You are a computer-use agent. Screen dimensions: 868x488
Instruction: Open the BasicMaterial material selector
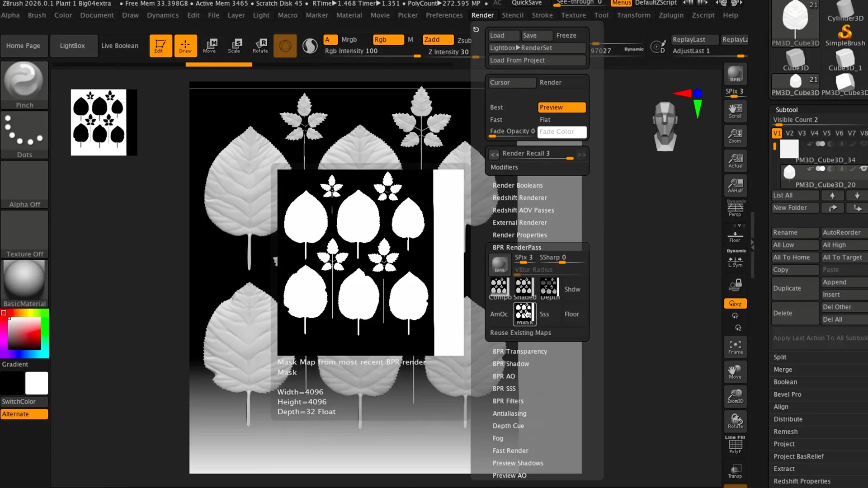[x=24, y=284]
